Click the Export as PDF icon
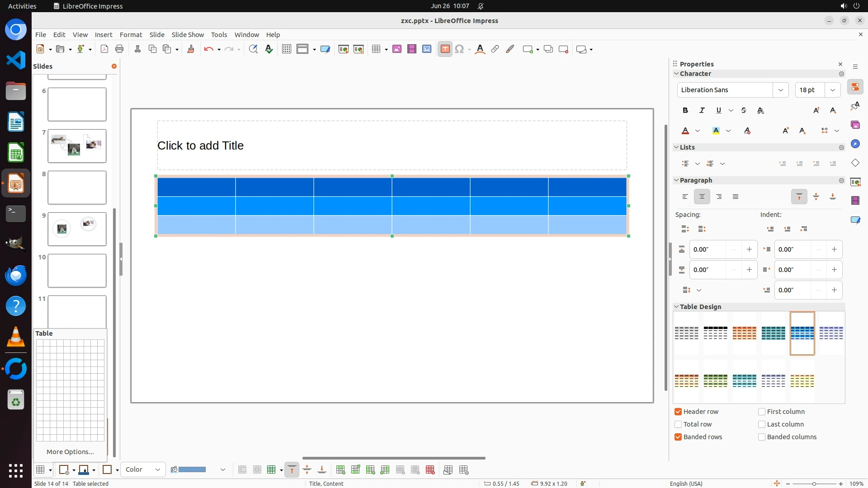 (104, 49)
